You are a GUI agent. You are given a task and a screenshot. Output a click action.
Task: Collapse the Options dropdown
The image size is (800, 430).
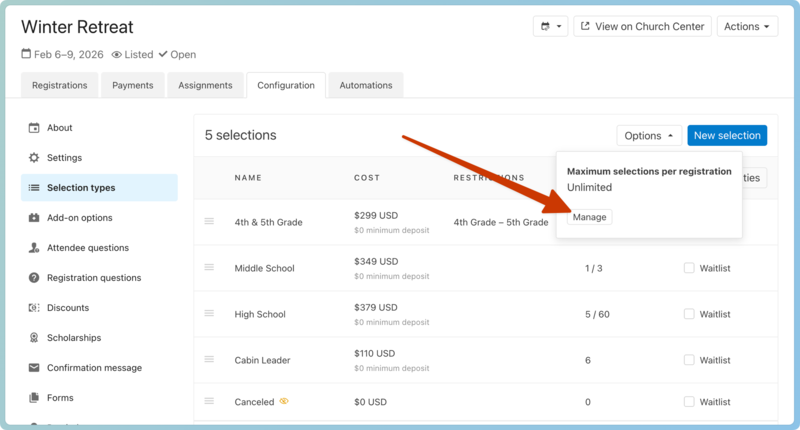click(649, 136)
